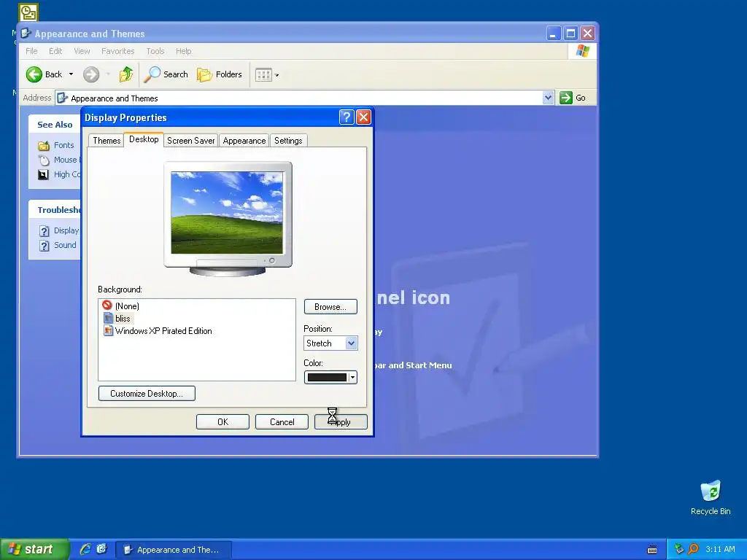
Task: Open the desktop Color picker swatch
Action: (x=330, y=378)
